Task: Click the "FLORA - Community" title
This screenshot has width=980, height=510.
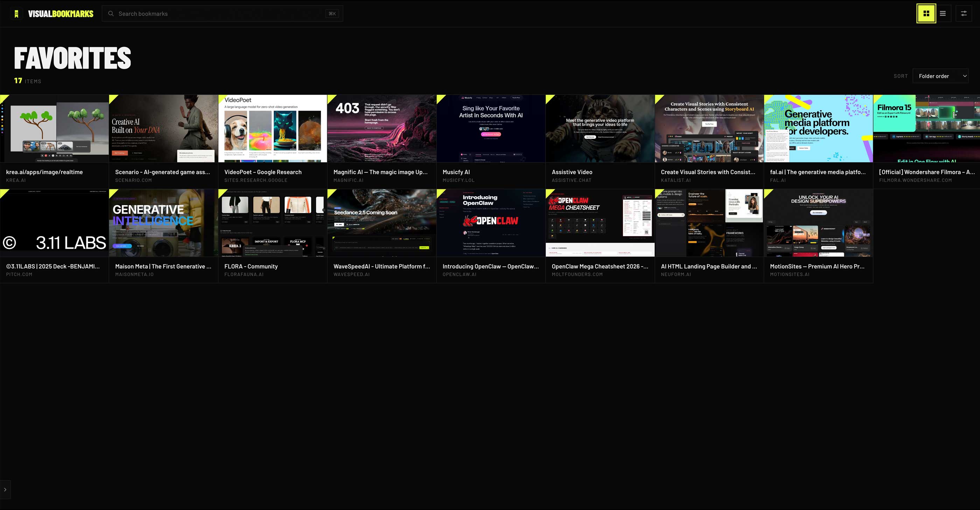Action: 251,266
